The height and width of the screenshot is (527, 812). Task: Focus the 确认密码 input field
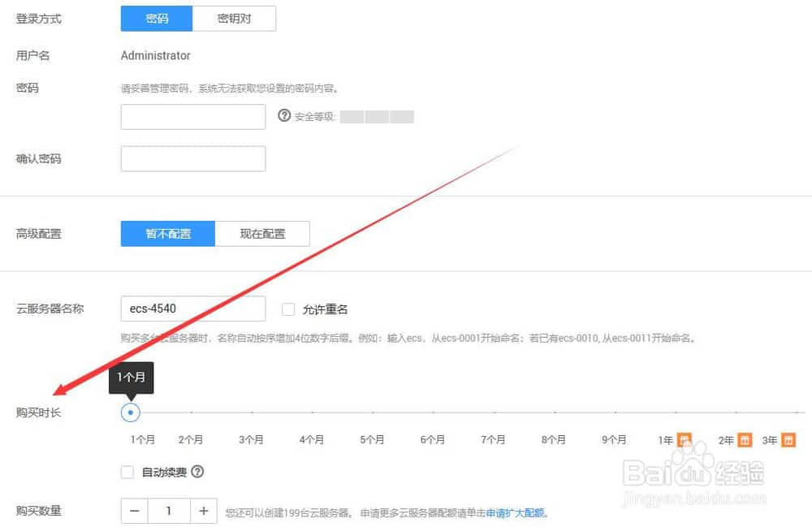pyautogui.click(x=193, y=159)
